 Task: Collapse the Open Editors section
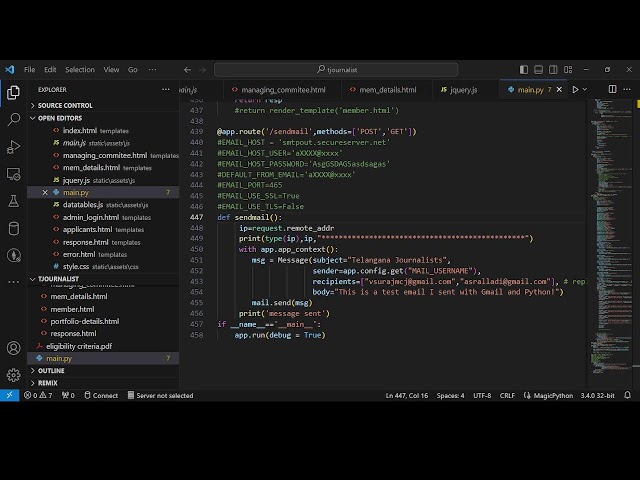pos(103,118)
